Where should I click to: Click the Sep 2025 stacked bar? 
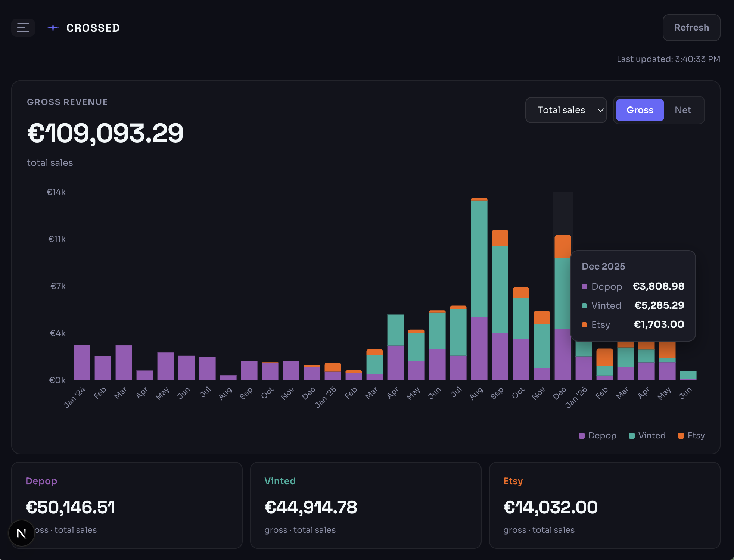pyautogui.click(x=500, y=305)
